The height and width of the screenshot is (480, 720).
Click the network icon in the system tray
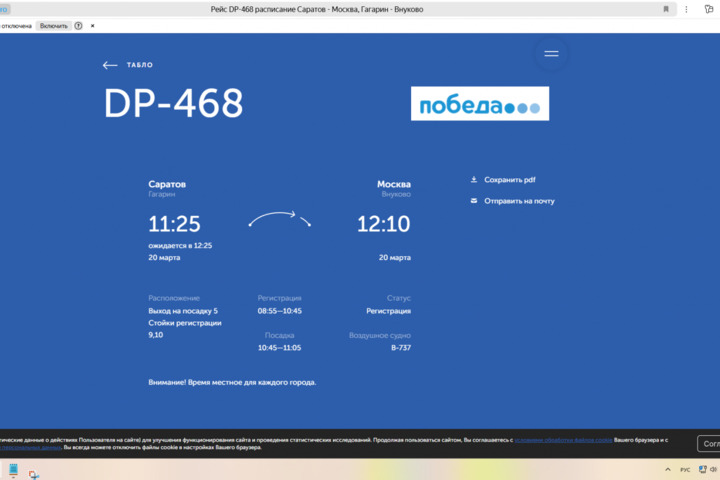[703, 469]
